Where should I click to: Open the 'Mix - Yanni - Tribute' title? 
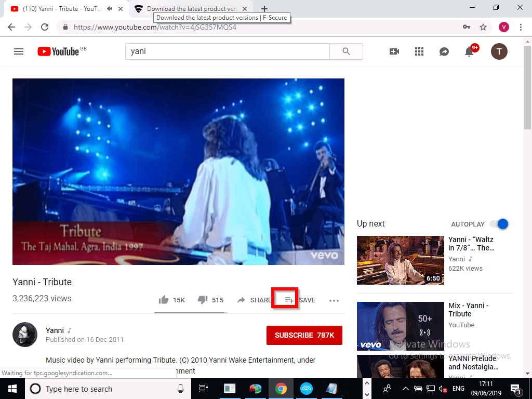click(x=468, y=310)
